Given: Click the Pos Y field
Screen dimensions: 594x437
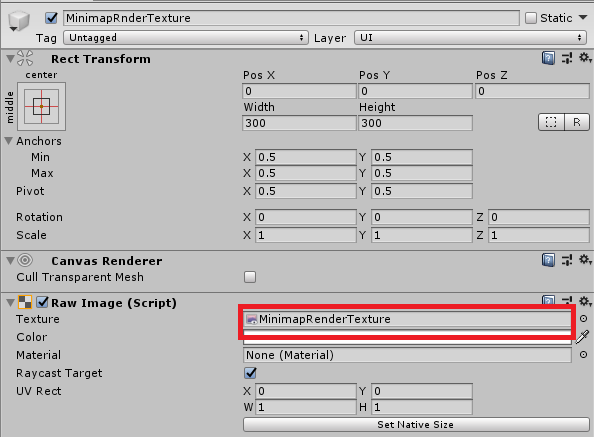Looking at the screenshot, I should 416,91.
